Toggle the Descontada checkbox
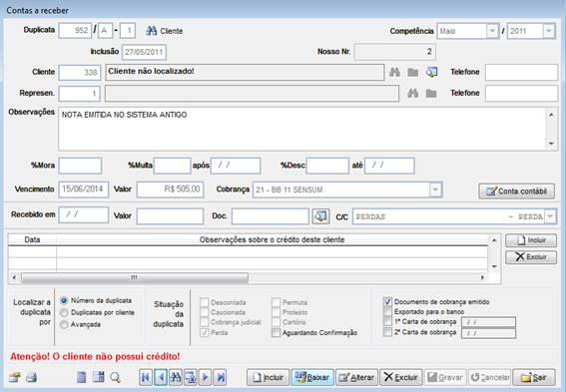This screenshot has height=392, width=566. pyautogui.click(x=205, y=302)
